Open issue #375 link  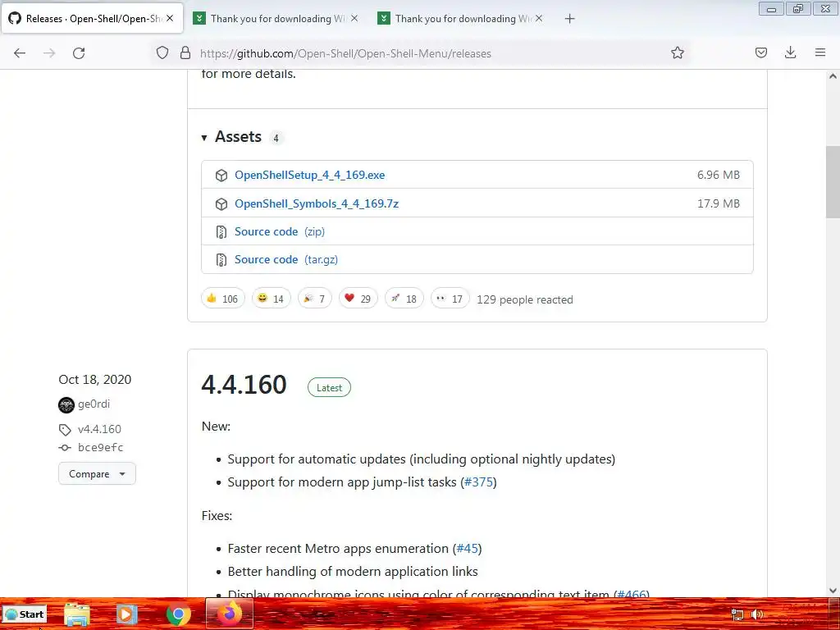pyautogui.click(x=478, y=482)
